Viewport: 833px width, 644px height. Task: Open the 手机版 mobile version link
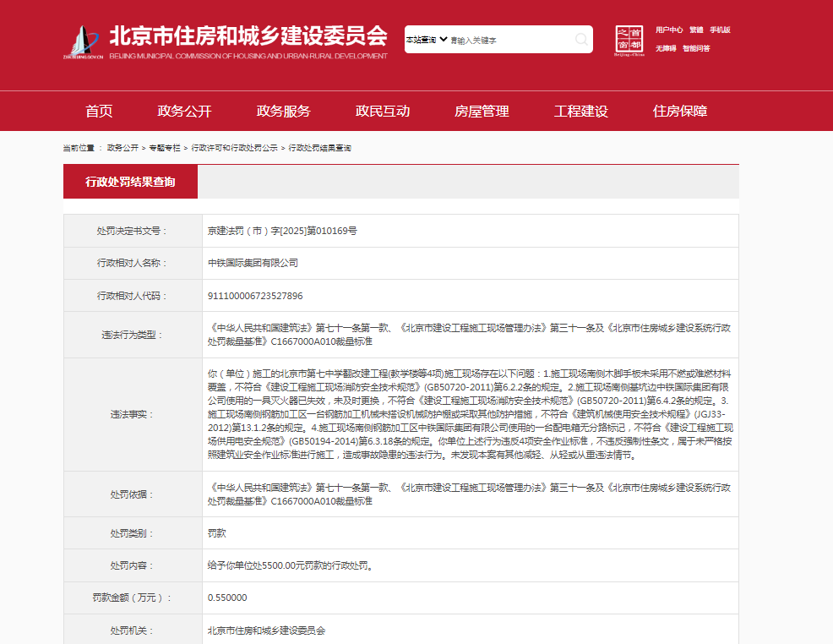(720, 30)
